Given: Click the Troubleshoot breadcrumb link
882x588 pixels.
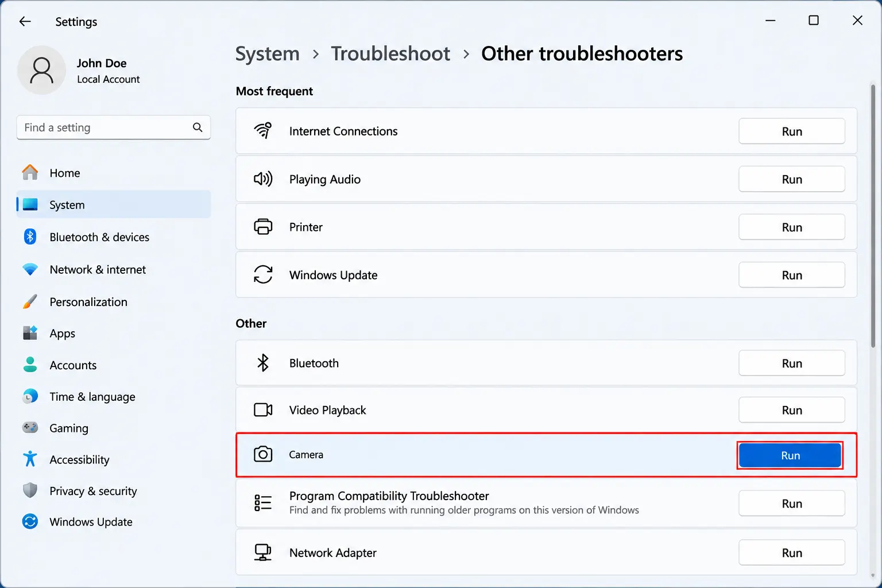Looking at the screenshot, I should pos(390,54).
